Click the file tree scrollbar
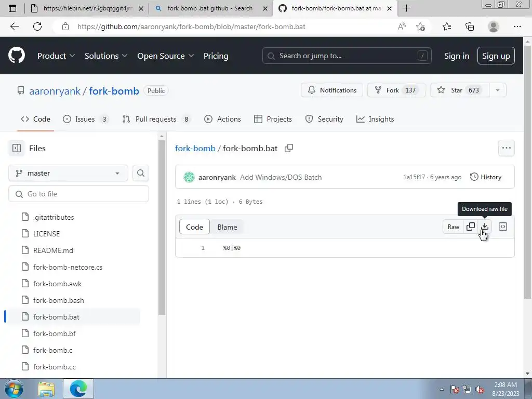 click(x=162, y=228)
